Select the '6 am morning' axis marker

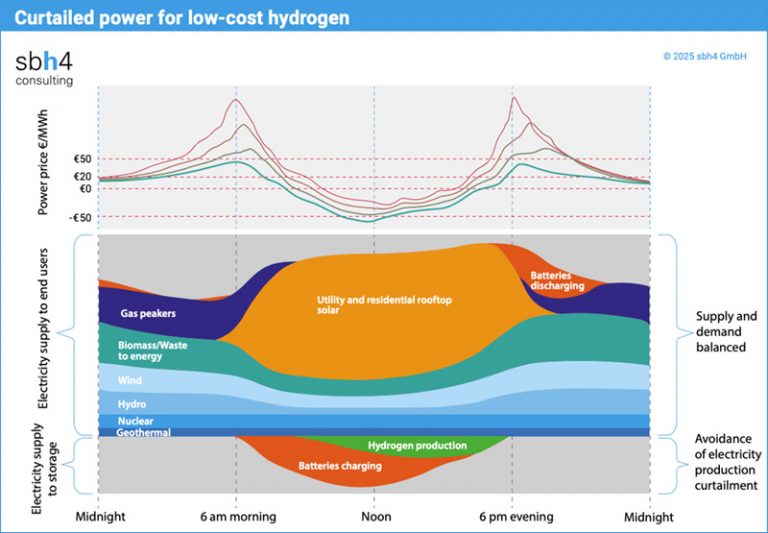click(236, 517)
